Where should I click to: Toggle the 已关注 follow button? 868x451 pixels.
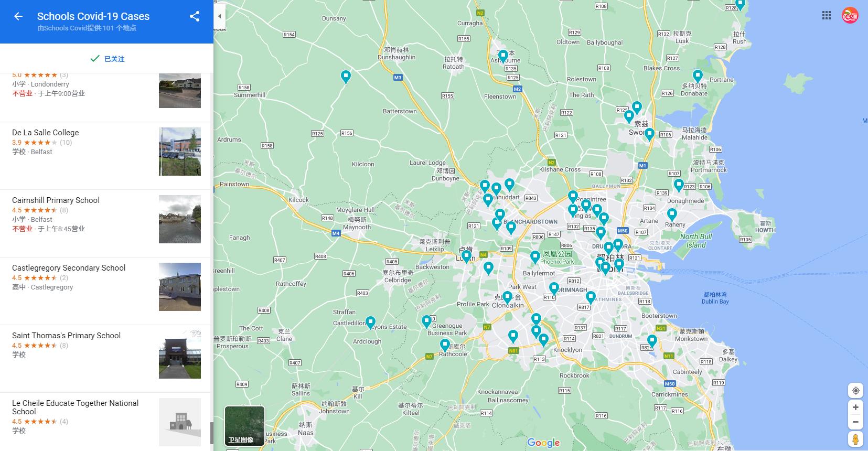(107, 59)
